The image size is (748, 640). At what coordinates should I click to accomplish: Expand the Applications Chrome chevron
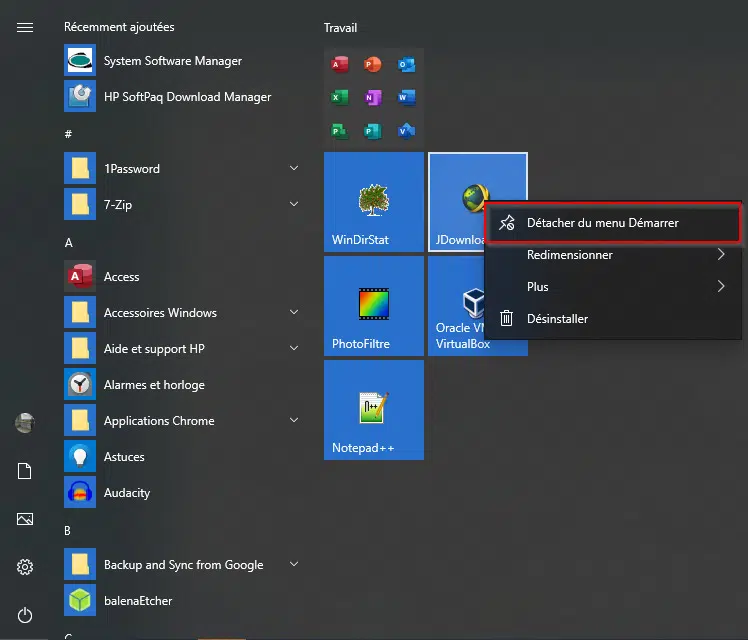pos(294,420)
